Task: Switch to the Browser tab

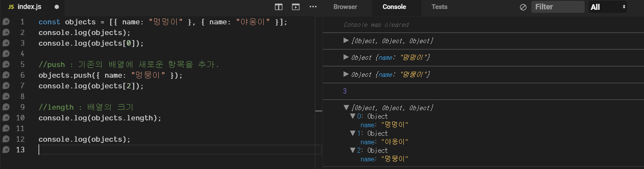Action: pyautogui.click(x=345, y=7)
